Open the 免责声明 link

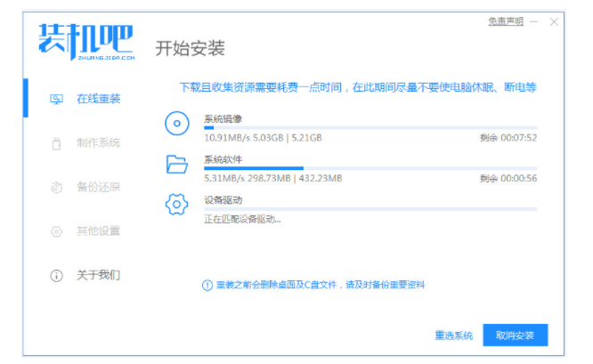pyautogui.click(x=506, y=21)
